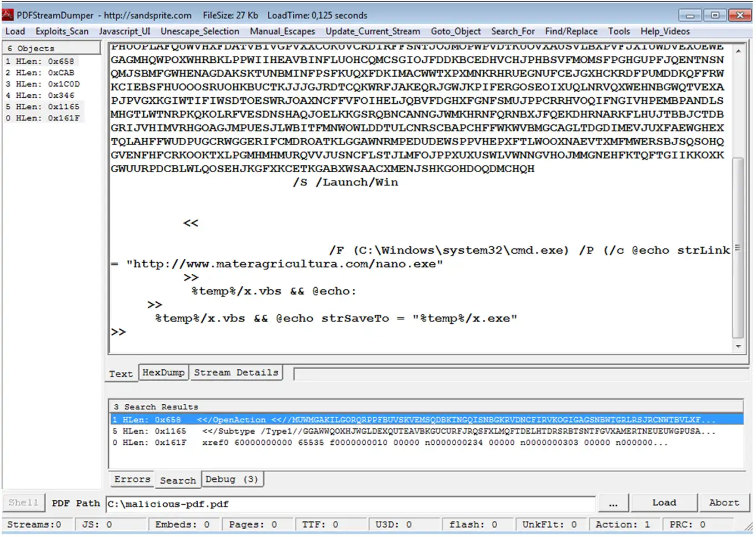Open the Exploits_Scan menu
Screen dimensions: 756x537
click(62, 32)
